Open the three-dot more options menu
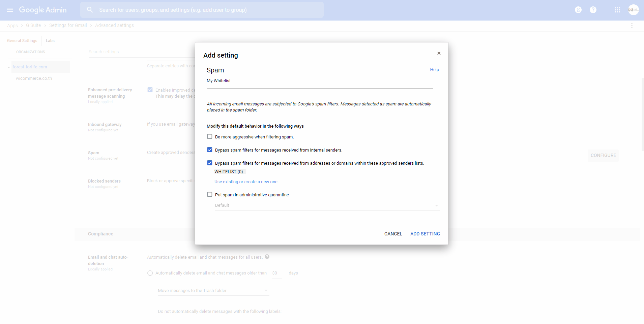 click(632, 26)
